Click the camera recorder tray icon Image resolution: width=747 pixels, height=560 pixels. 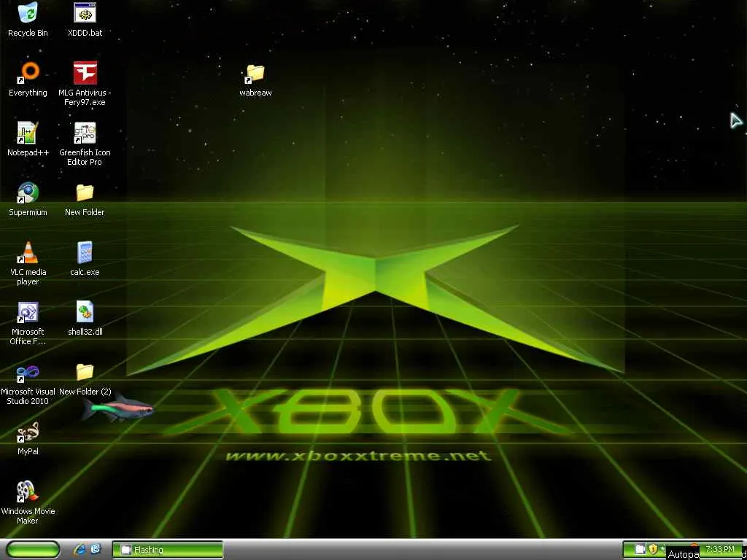tap(640, 550)
